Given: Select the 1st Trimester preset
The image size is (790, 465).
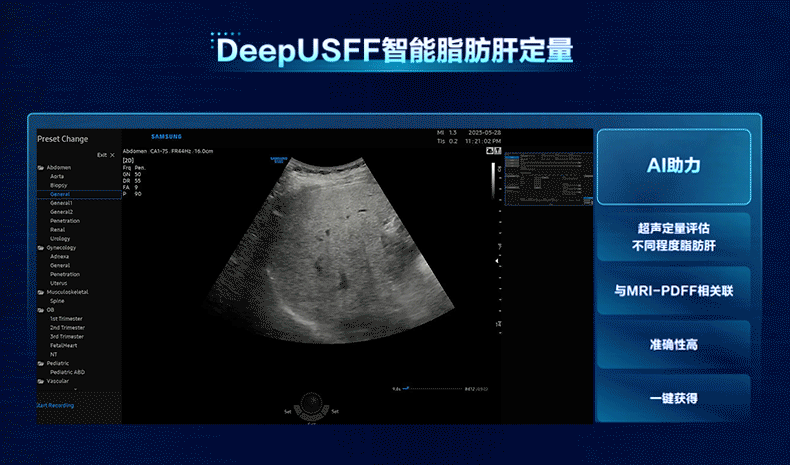Looking at the screenshot, I should (x=66, y=319).
